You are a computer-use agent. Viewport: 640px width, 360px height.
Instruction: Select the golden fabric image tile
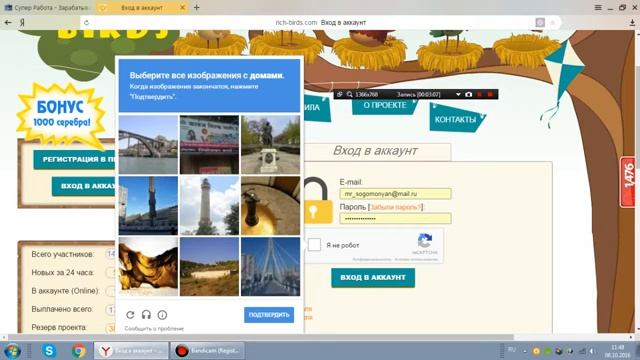coord(148,267)
